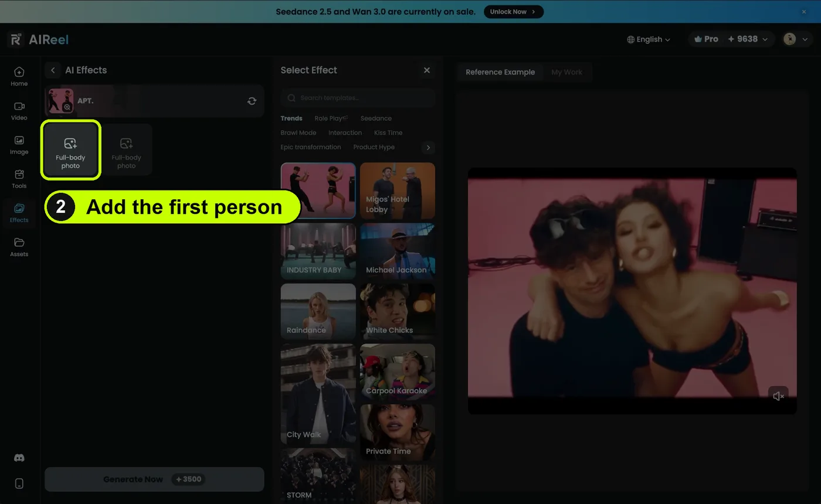Select the Trends category
The image size is (821, 504).
(x=291, y=118)
